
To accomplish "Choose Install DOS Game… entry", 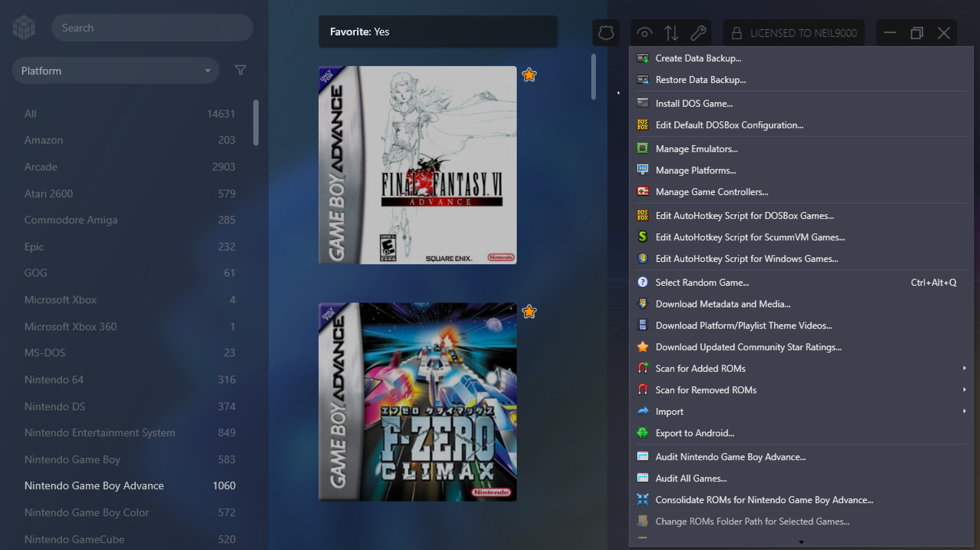I will tap(801, 103).
